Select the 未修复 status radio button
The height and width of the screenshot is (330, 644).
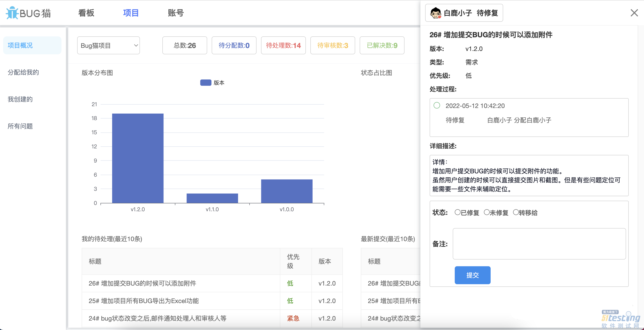point(487,212)
